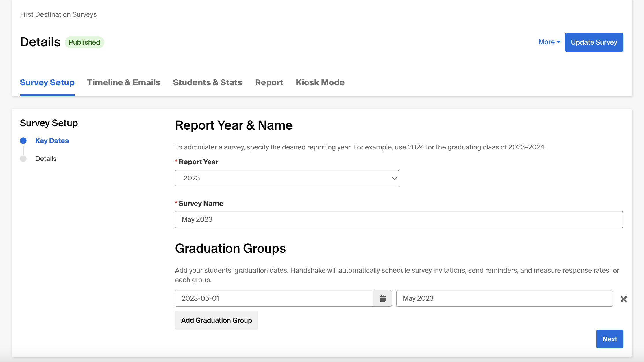The width and height of the screenshot is (644, 362).
Task: Open the calendar date picker icon
Action: [382, 298]
